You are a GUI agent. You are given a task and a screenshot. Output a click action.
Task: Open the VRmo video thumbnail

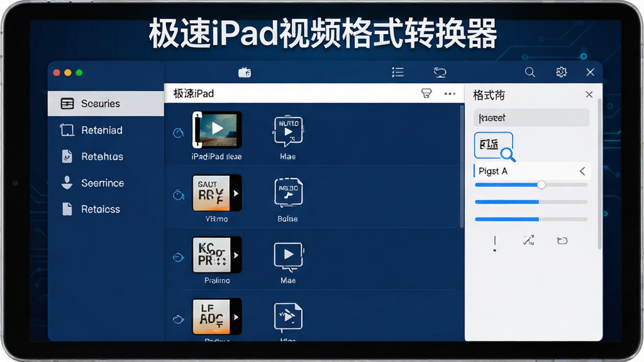pos(217,193)
